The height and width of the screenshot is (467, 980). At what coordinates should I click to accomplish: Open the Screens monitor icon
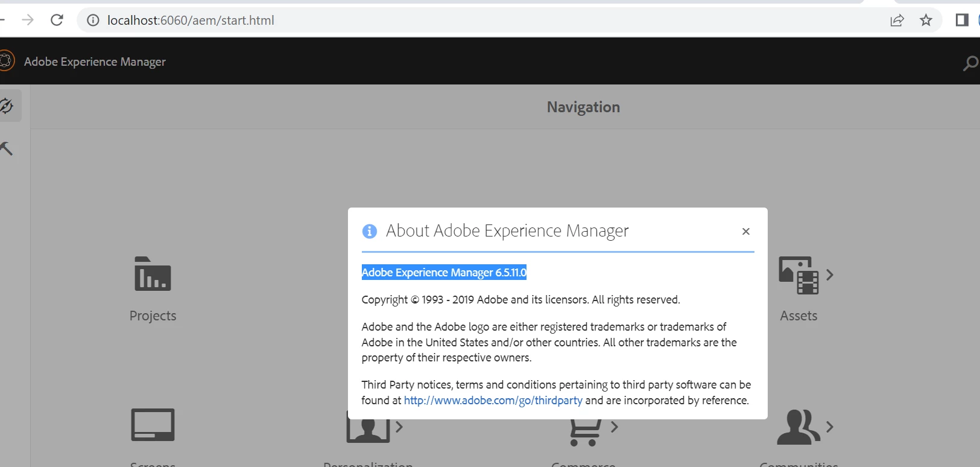[153, 425]
